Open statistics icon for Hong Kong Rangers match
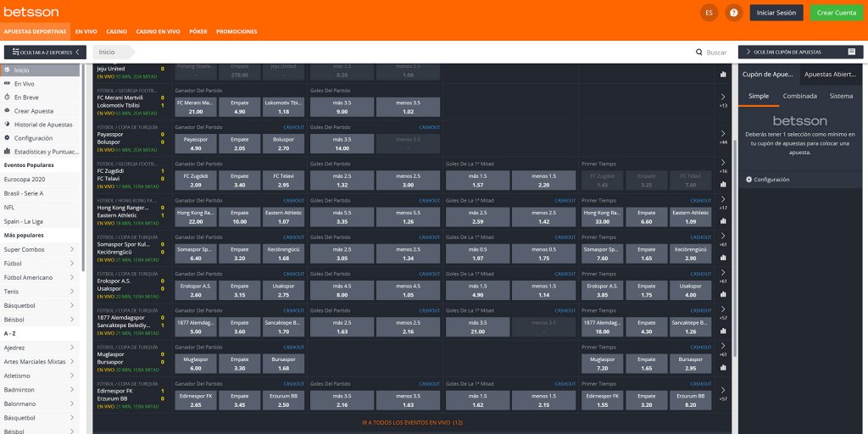Viewport: 868px width, 434px height. pyautogui.click(x=723, y=220)
